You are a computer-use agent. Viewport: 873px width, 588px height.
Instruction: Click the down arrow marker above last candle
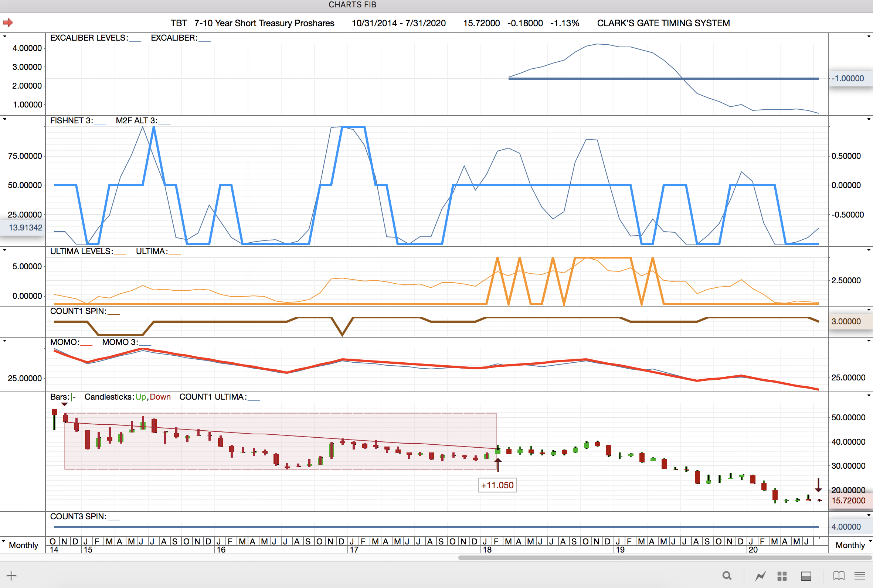coord(818,485)
